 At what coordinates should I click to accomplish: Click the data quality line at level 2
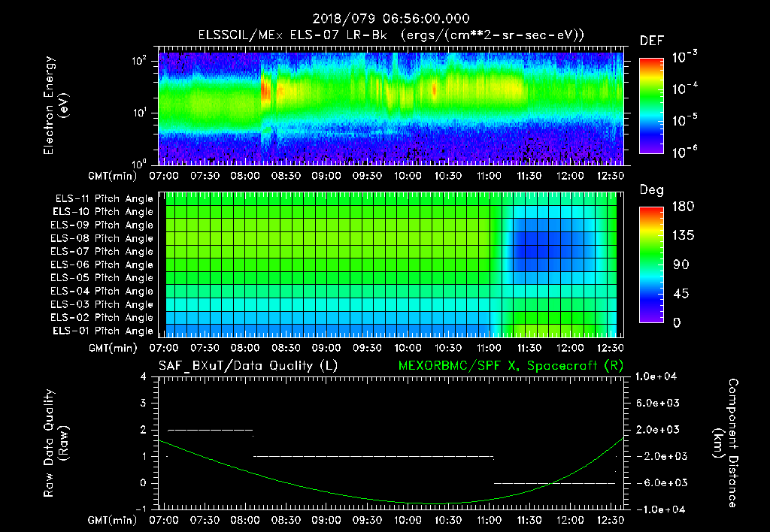coord(211,431)
